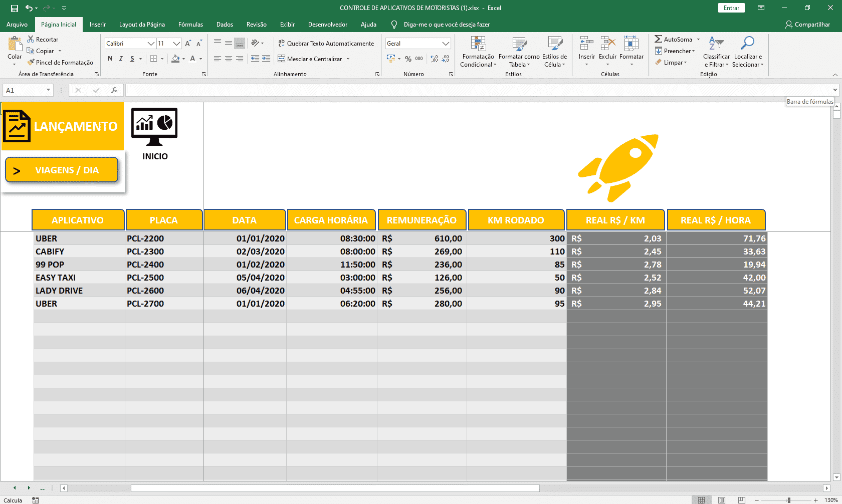
Task: Switch to Page Layout view in status bar
Action: pos(721,500)
